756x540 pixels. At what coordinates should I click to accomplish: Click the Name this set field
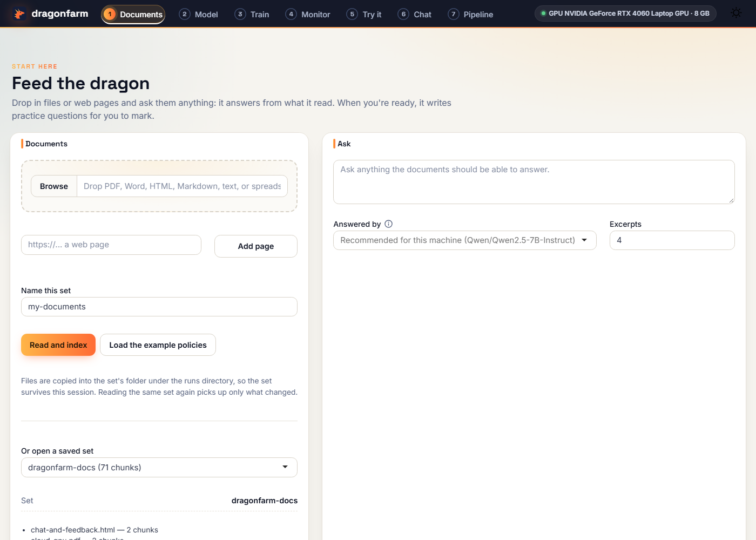tap(159, 307)
